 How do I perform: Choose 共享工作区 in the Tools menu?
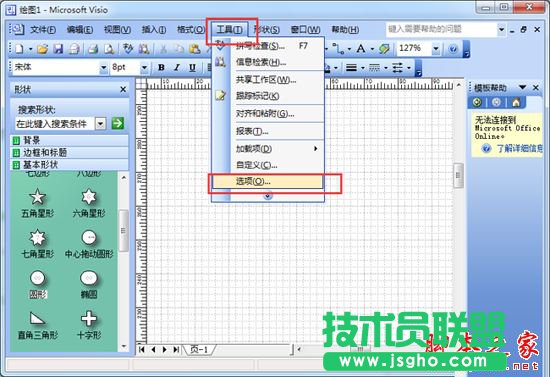[x=268, y=80]
